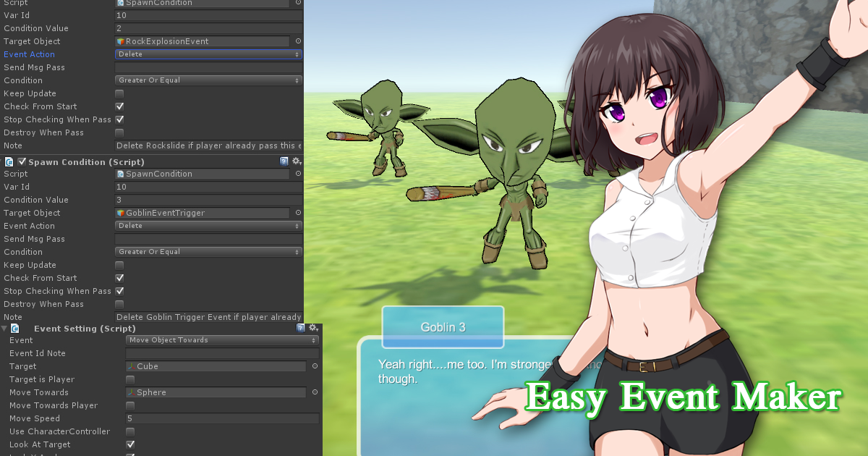Click the RockExplosionEvent prefab icon
868x456 pixels.
point(122,41)
